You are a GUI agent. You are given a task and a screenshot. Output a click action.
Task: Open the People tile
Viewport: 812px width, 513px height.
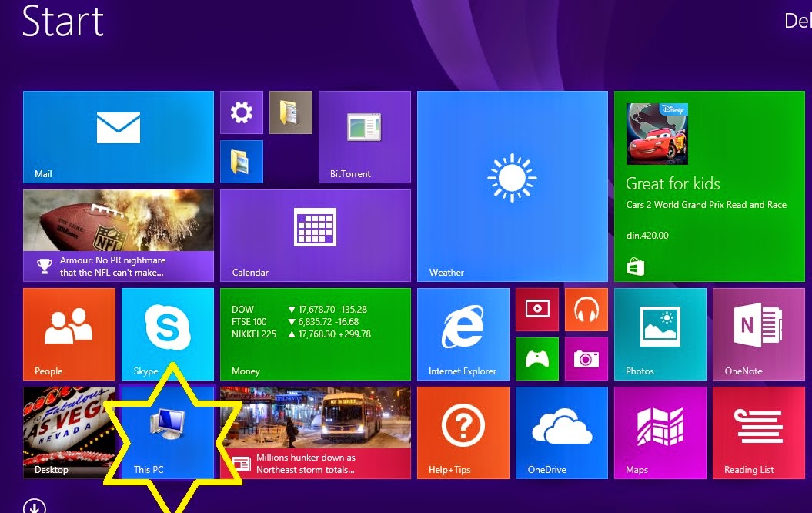pos(69,334)
